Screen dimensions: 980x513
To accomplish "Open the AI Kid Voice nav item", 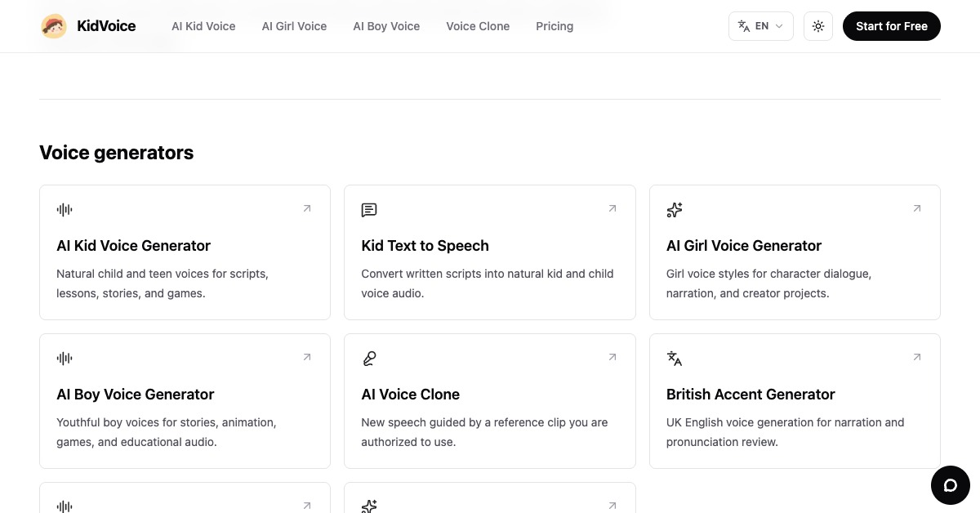I will (203, 26).
